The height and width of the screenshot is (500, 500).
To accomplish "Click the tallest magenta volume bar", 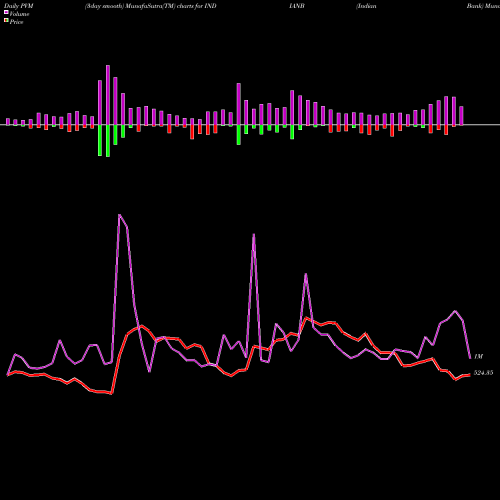I will [108, 95].
